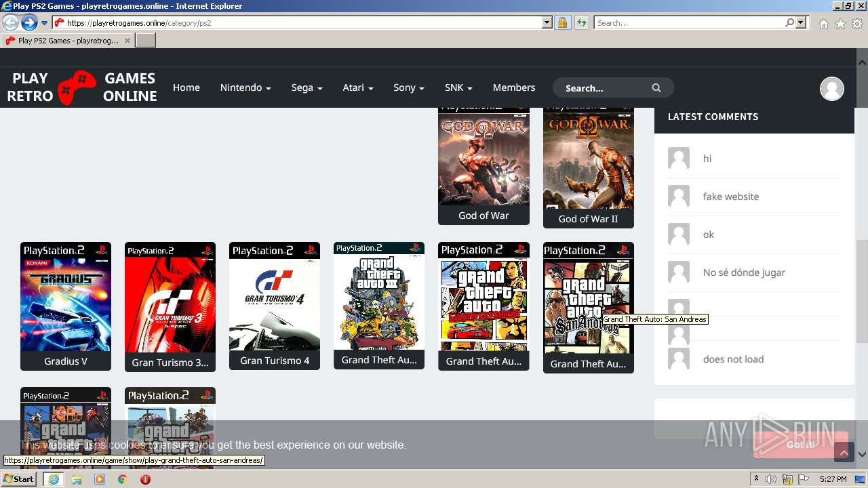This screenshot has width=868, height=488.
Task: Expand the Sony menu
Action: [409, 87]
